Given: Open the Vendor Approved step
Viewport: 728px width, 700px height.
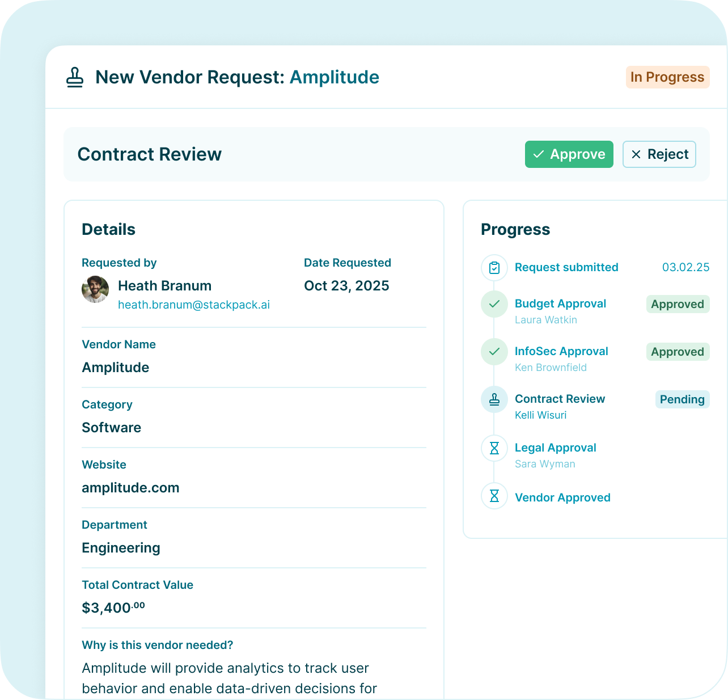Looking at the screenshot, I should point(562,497).
